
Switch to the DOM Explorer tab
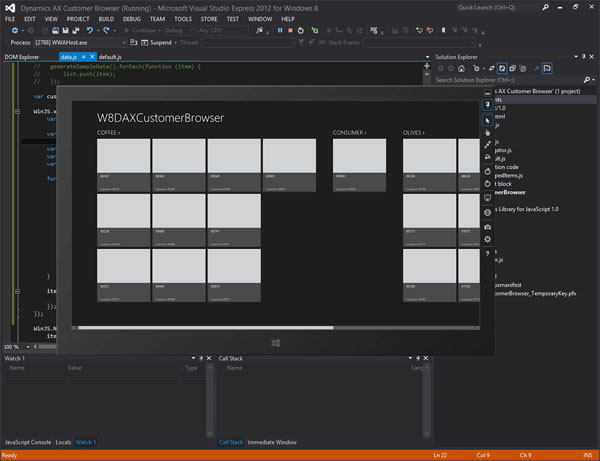[x=22, y=57]
